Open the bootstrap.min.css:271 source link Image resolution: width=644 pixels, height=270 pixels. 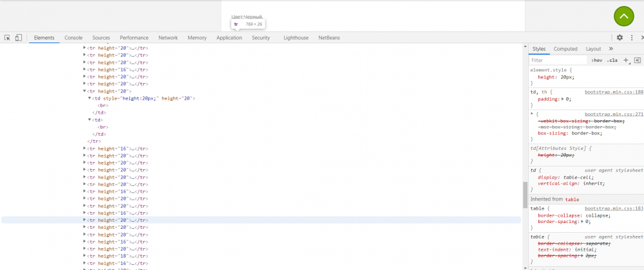[614, 114]
